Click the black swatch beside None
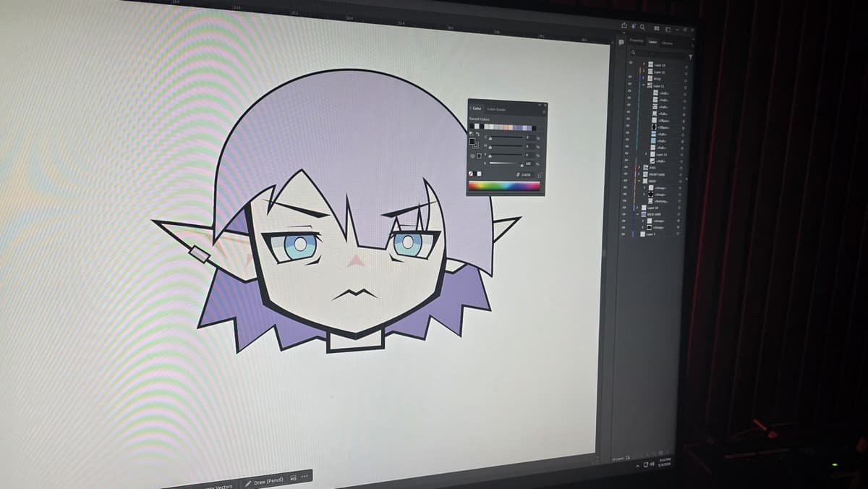Screen dimensions: 868x489 click(475, 174)
